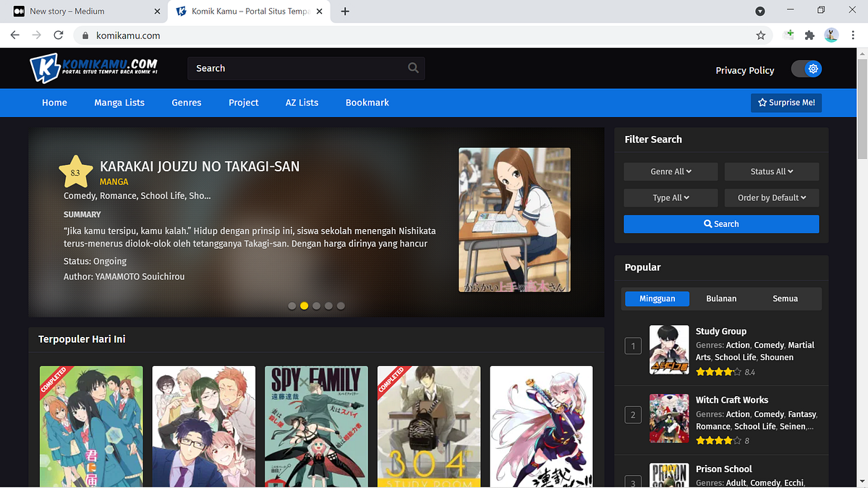Image resolution: width=868 pixels, height=488 pixels.
Task: Click the browser forward arrow
Action: (x=37, y=35)
